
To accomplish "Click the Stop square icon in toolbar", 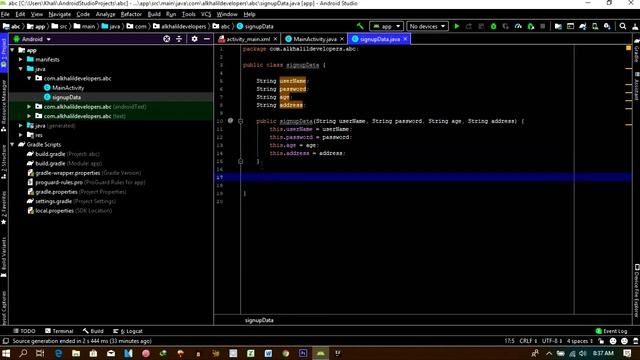I will 542,26.
